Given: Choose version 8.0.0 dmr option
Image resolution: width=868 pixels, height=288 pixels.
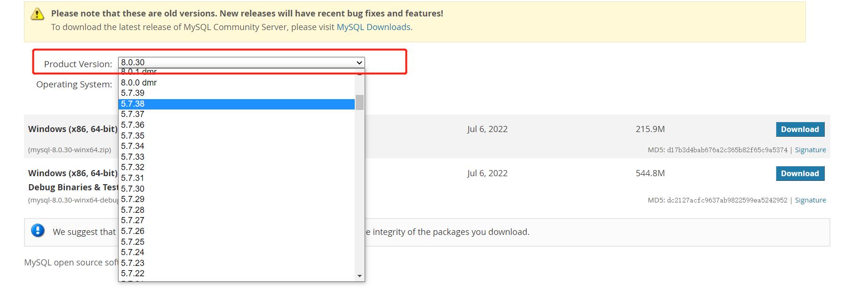Looking at the screenshot, I should point(236,83).
